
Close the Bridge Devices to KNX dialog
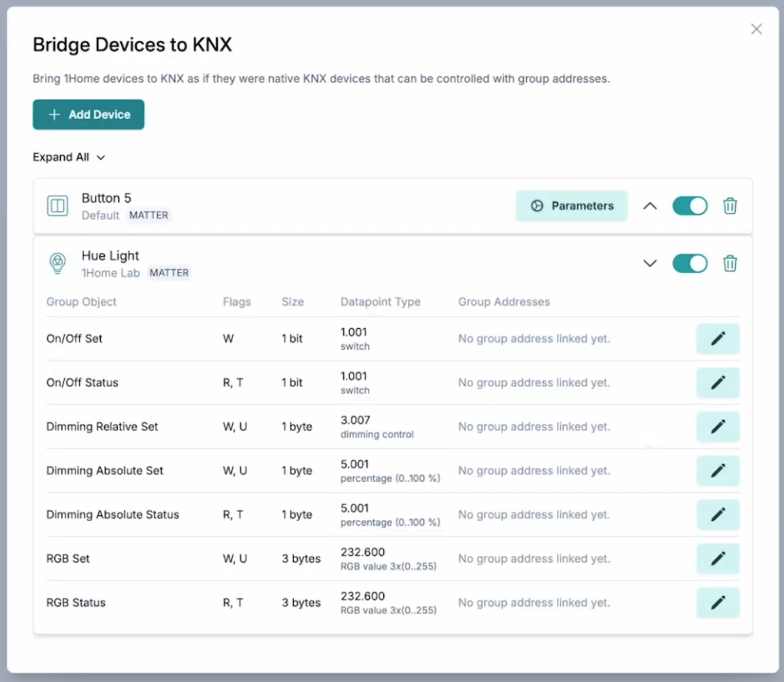(x=756, y=29)
